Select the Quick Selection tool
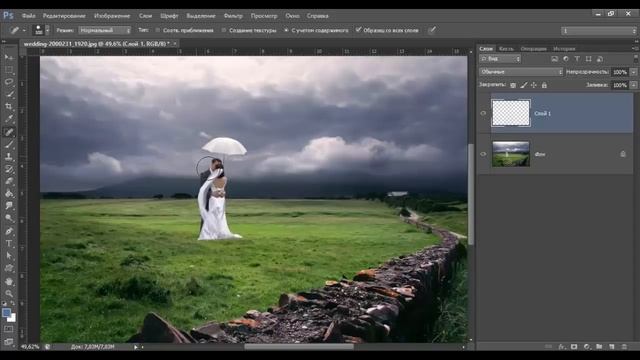640x360 pixels. 9,94
